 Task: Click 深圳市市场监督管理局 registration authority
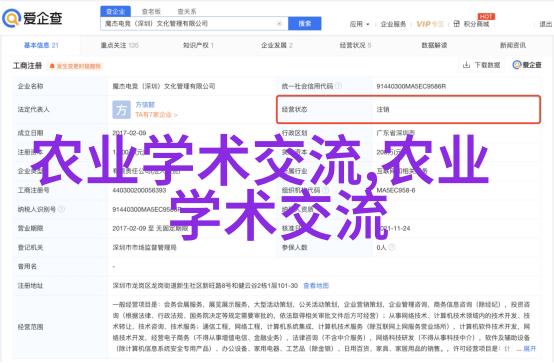(x=145, y=247)
